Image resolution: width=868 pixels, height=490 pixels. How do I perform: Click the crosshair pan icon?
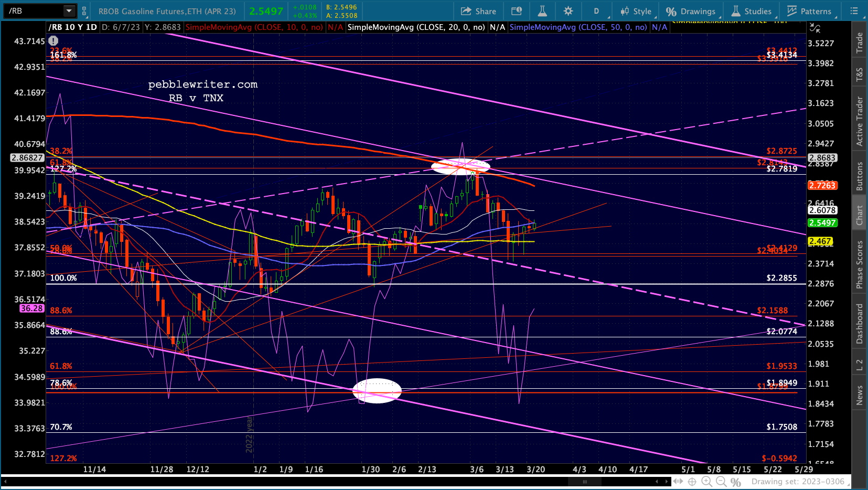[x=692, y=482]
